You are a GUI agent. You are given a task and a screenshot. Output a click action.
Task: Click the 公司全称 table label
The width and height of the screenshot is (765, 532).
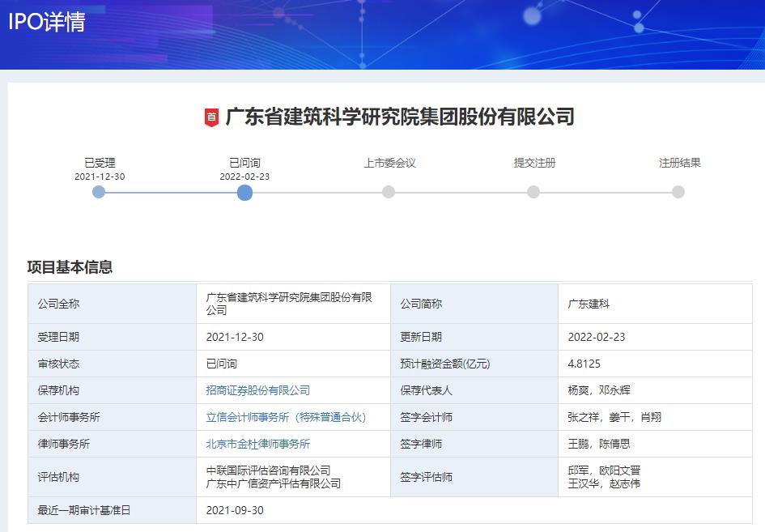pyautogui.click(x=58, y=304)
